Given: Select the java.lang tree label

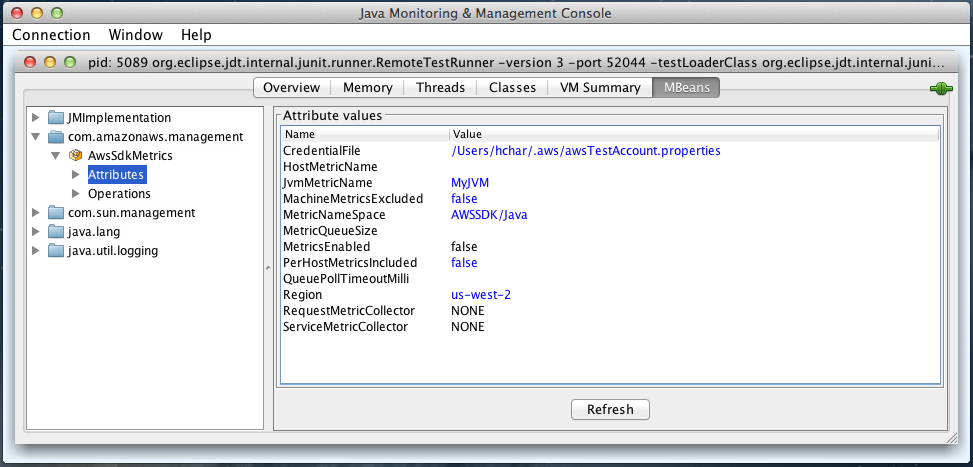Looking at the screenshot, I should coord(94,232).
